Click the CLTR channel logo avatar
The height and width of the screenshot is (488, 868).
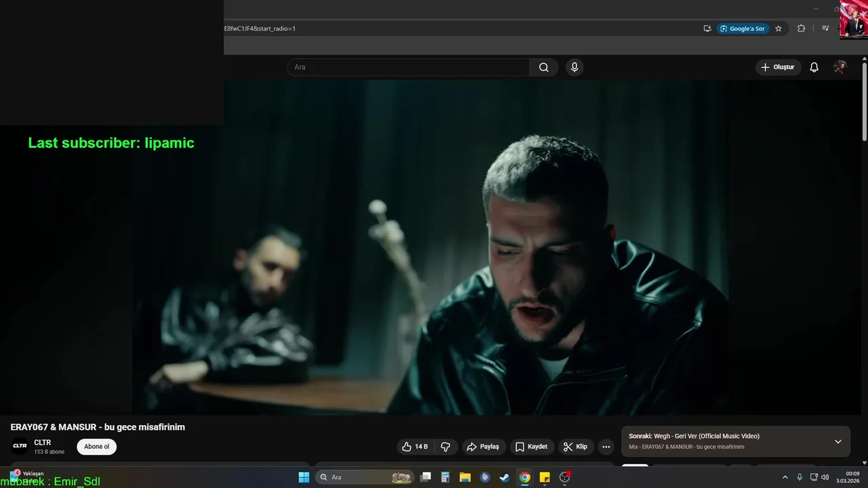[x=20, y=446]
